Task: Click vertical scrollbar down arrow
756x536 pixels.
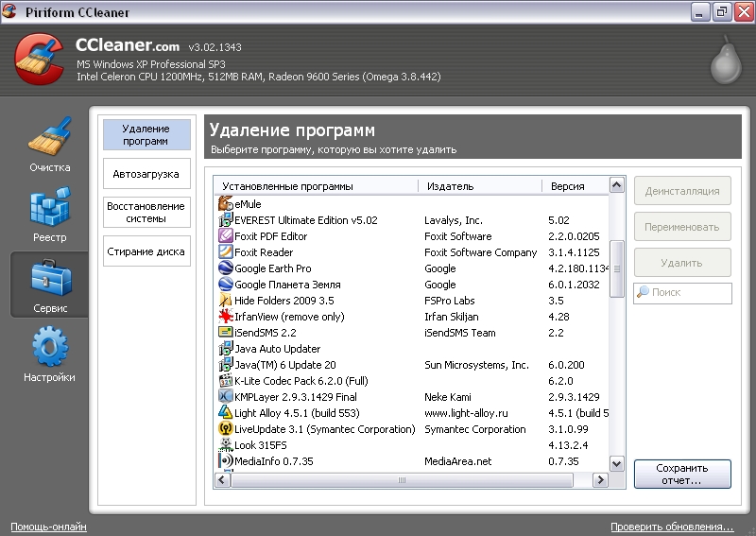Action: (617, 463)
